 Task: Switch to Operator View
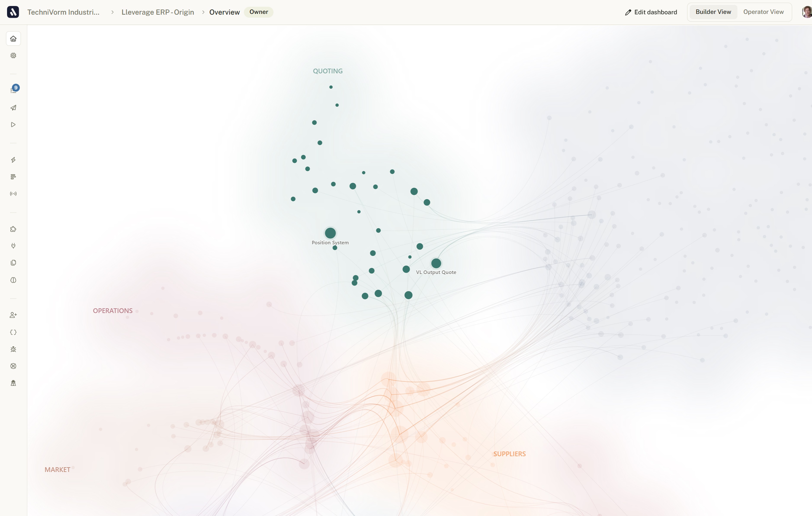[x=763, y=12]
